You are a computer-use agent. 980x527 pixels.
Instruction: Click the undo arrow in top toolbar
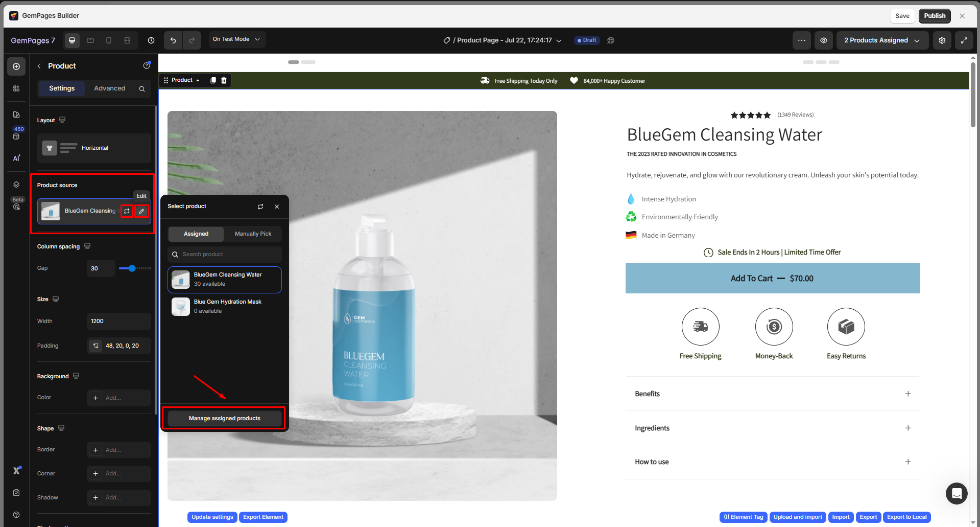173,40
